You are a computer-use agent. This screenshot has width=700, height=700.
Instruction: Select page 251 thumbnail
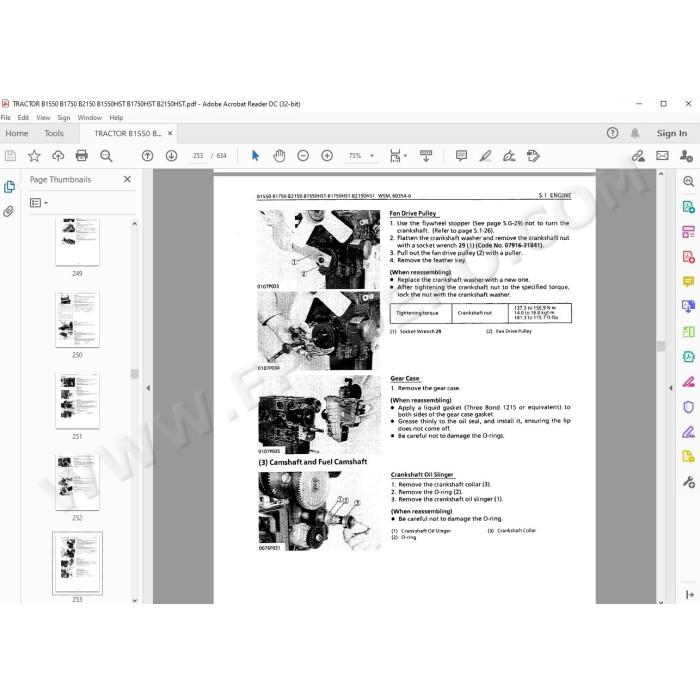click(77, 400)
